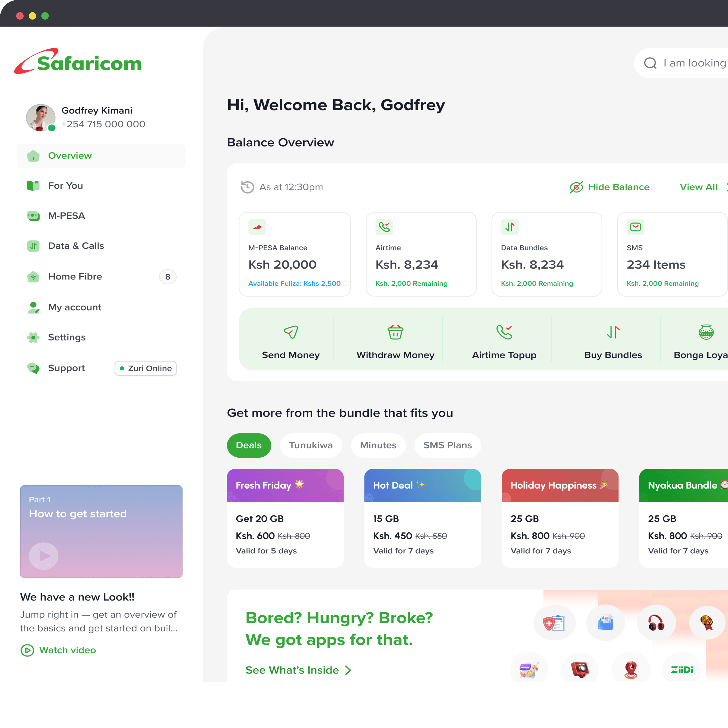Click the search magnifier icon
This screenshot has width=728, height=728.
click(x=650, y=63)
